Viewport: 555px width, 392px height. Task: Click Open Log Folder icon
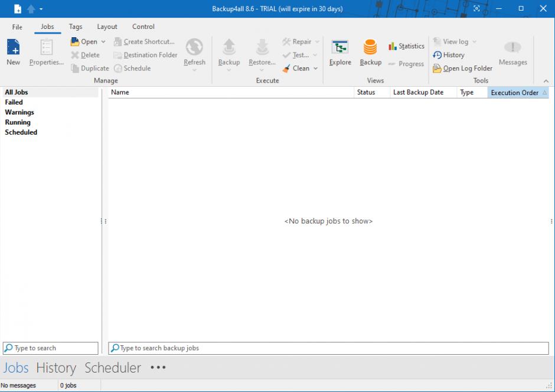[x=437, y=68]
